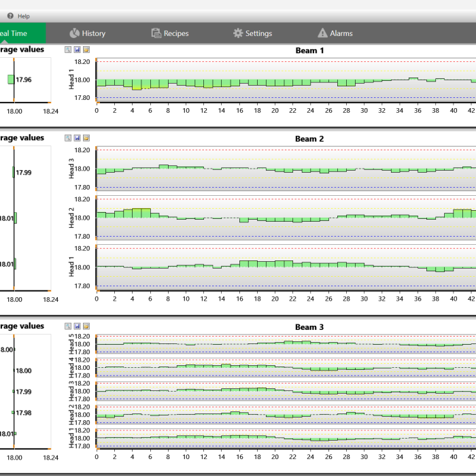Click the Beam 3 chart title
Viewport: 476px width, 476px height.
pyautogui.click(x=309, y=327)
